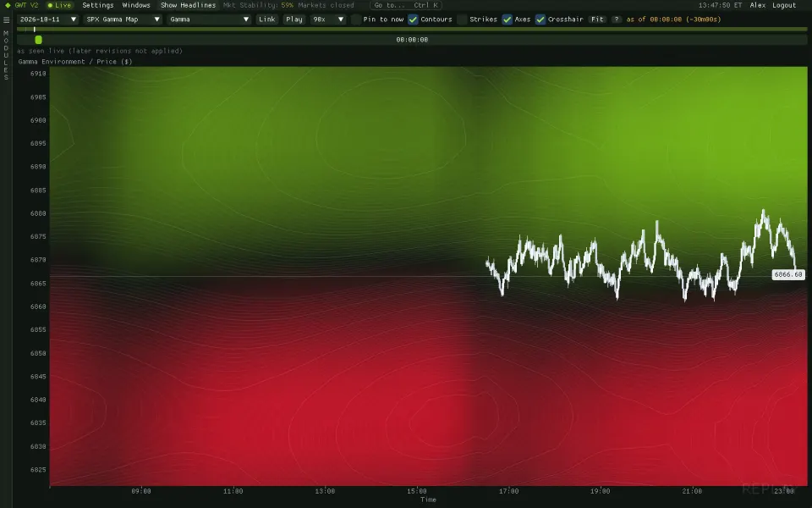This screenshot has width=812, height=508.
Task: Click the 6866.60 current price label
Action: point(788,274)
